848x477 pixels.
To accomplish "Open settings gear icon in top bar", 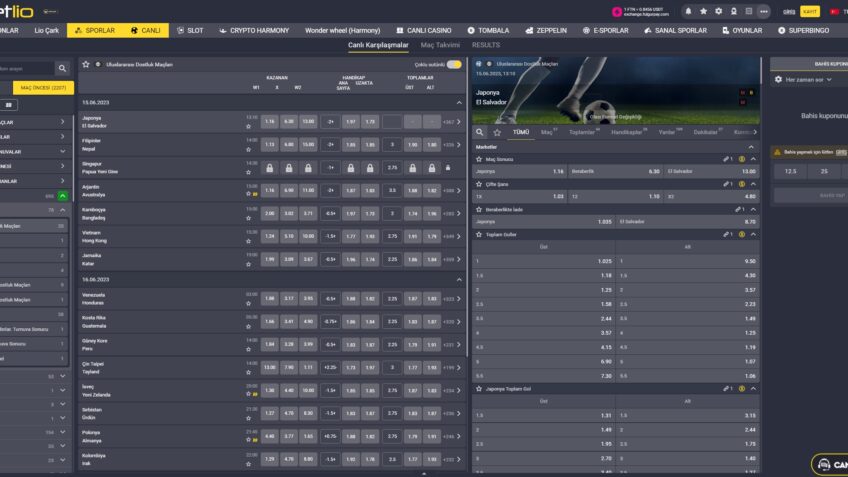I will [x=718, y=11].
